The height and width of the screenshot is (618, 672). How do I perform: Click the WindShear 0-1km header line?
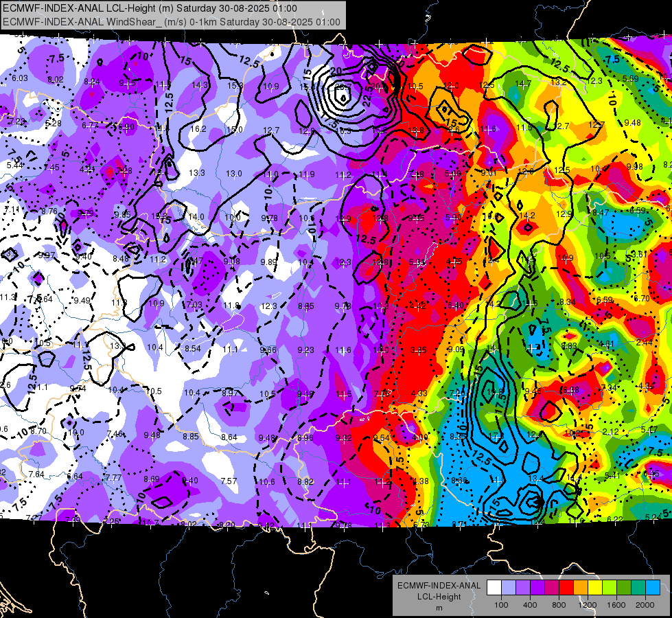pyautogui.click(x=172, y=22)
